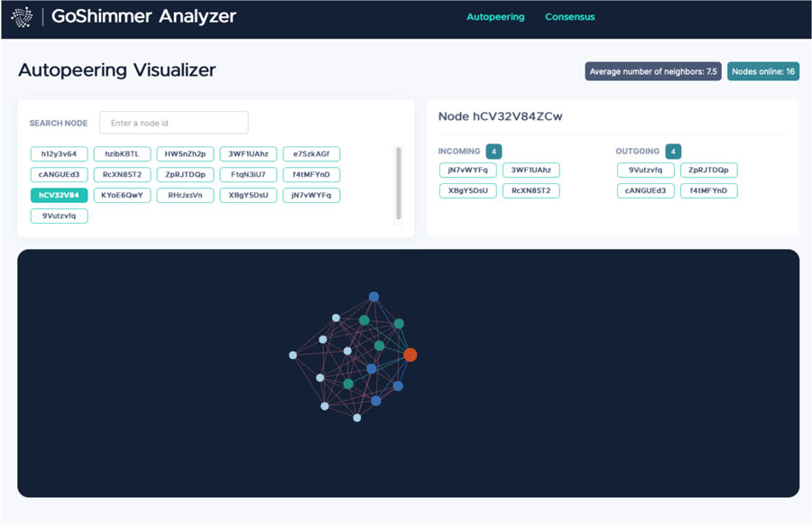Viewport: 812px width, 525px height.
Task: Click the node list vertical scrollbar
Action: (x=399, y=183)
